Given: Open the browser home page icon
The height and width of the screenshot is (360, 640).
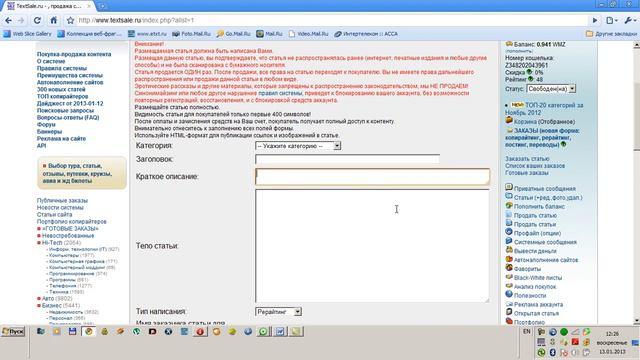Looking at the screenshot, I should (x=53, y=20).
